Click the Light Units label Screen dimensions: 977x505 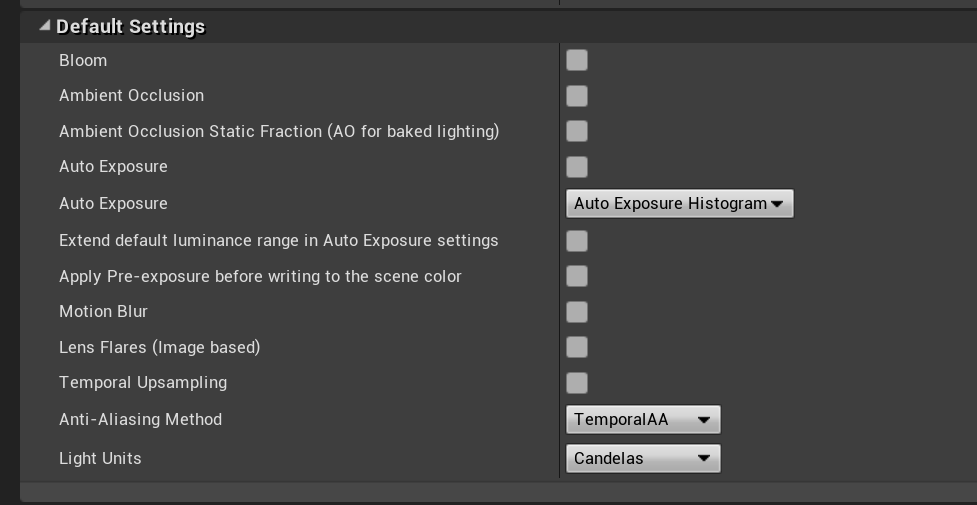(x=100, y=459)
